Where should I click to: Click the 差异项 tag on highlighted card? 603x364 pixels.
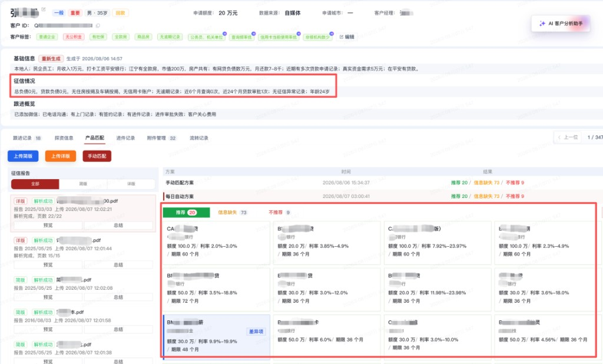coord(256,332)
